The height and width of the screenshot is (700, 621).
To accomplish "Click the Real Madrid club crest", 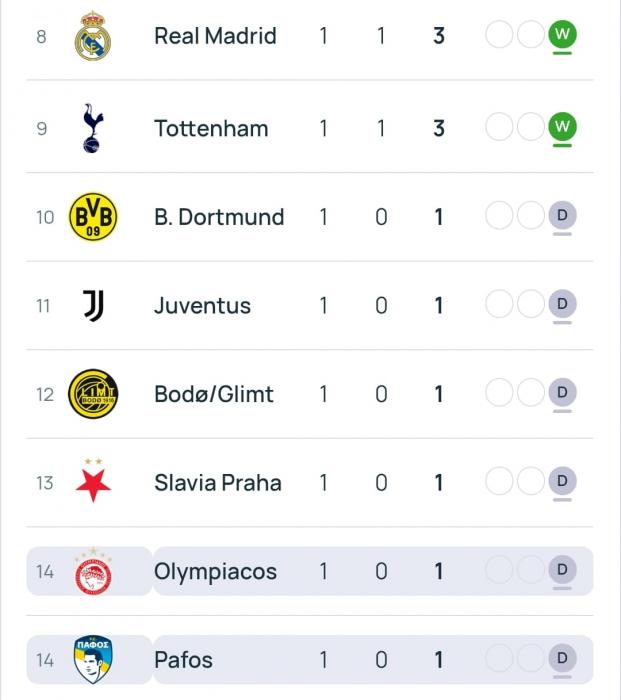I will pyautogui.click(x=93, y=37).
